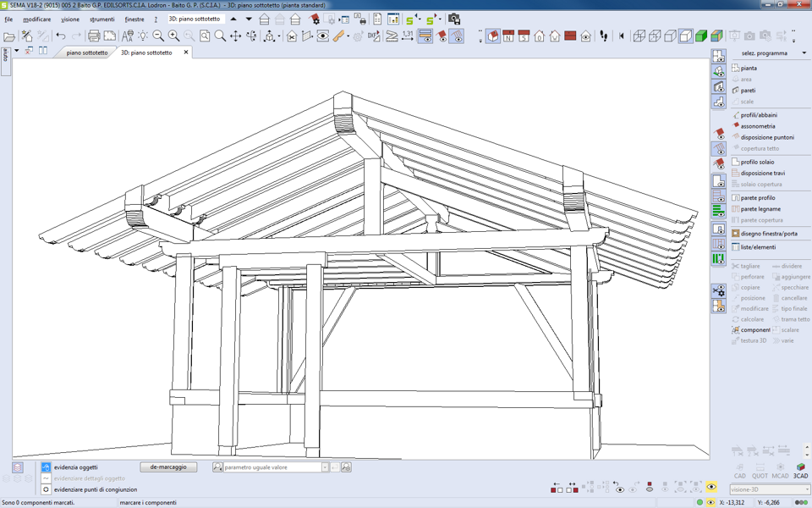
Task: Toggle the yellow eye visibility icon
Action: pos(710,488)
